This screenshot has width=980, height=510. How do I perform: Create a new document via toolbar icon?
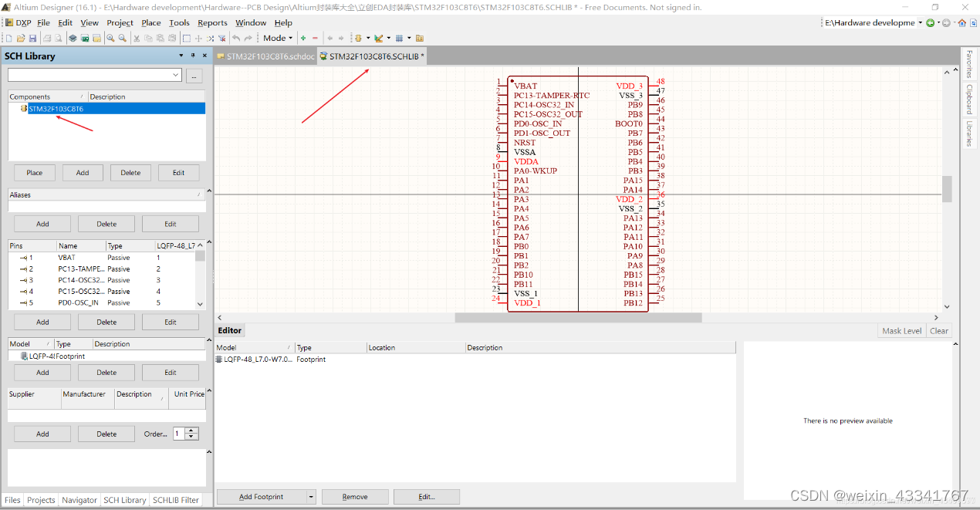click(x=8, y=38)
